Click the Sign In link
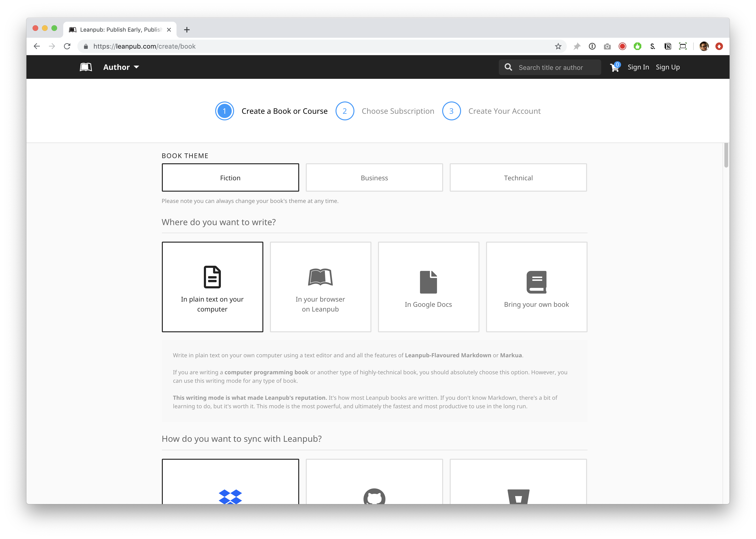The height and width of the screenshot is (539, 756). pos(638,67)
